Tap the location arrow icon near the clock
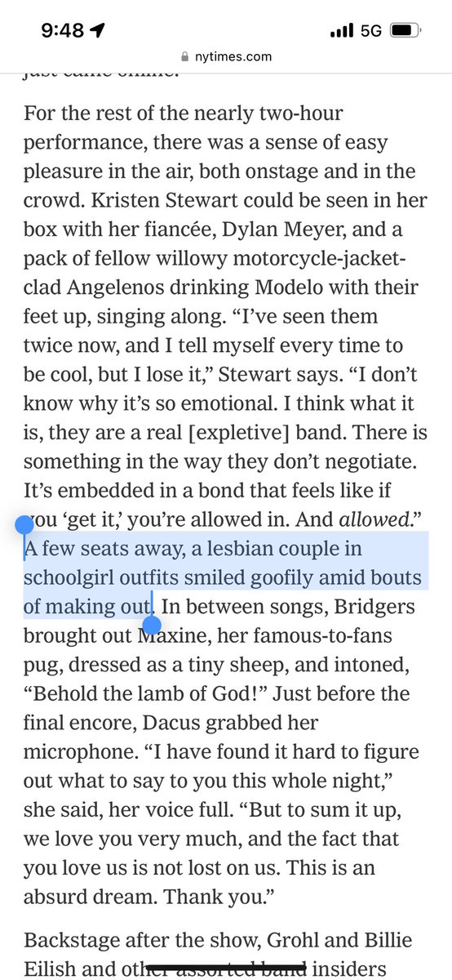Viewport: 452px width, 980px height. coord(99,31)
